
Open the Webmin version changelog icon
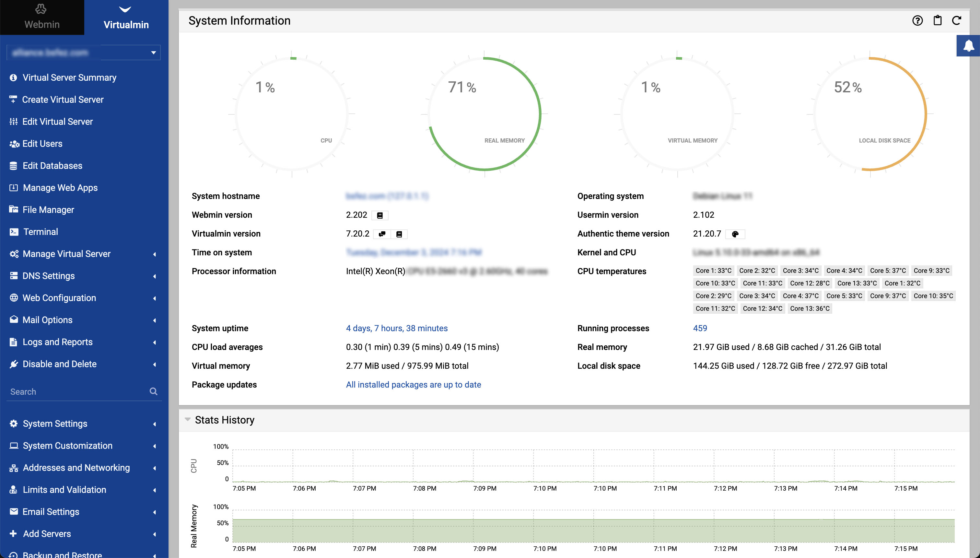click(x=380, y=215)
